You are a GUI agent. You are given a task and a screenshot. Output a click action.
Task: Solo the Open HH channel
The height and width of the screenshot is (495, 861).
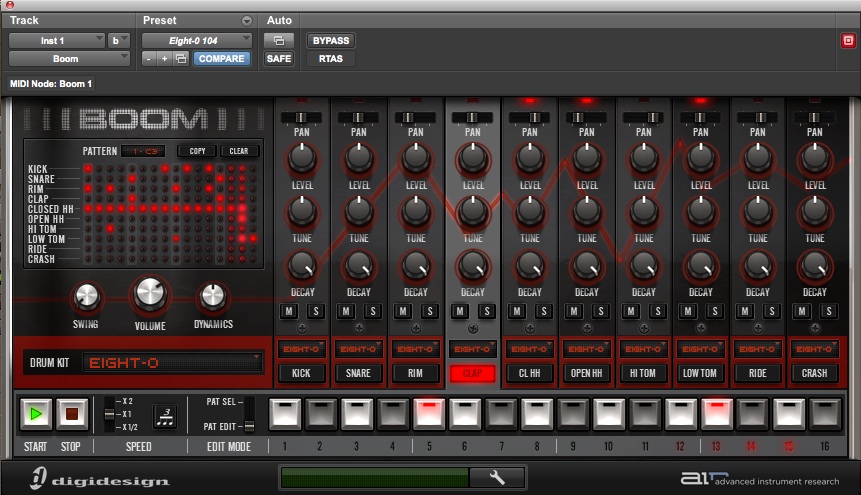click(x=601, y=312)
